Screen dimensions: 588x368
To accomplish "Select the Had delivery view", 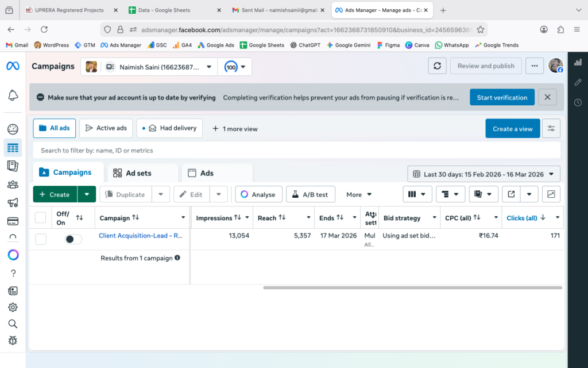I will pos(169,128).
